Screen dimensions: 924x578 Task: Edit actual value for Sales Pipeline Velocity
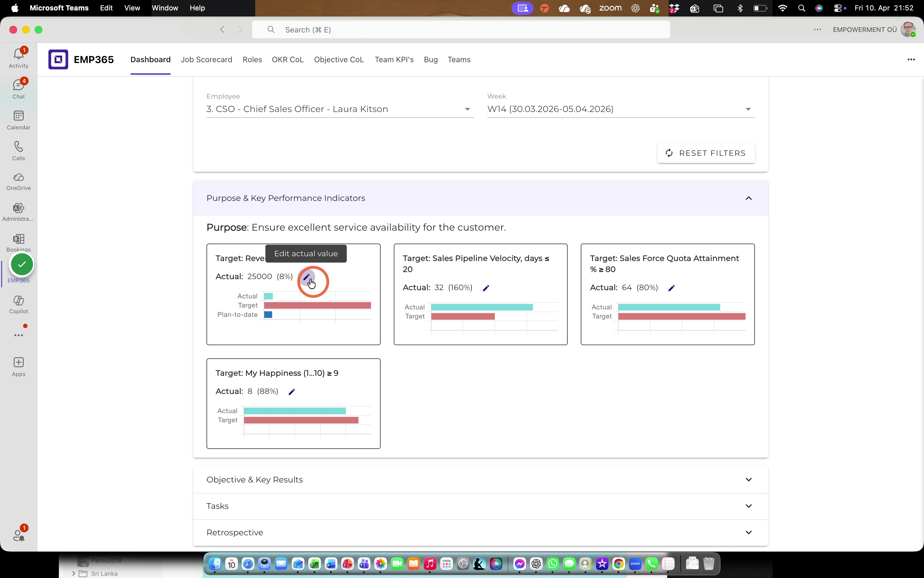coord(486,288)
